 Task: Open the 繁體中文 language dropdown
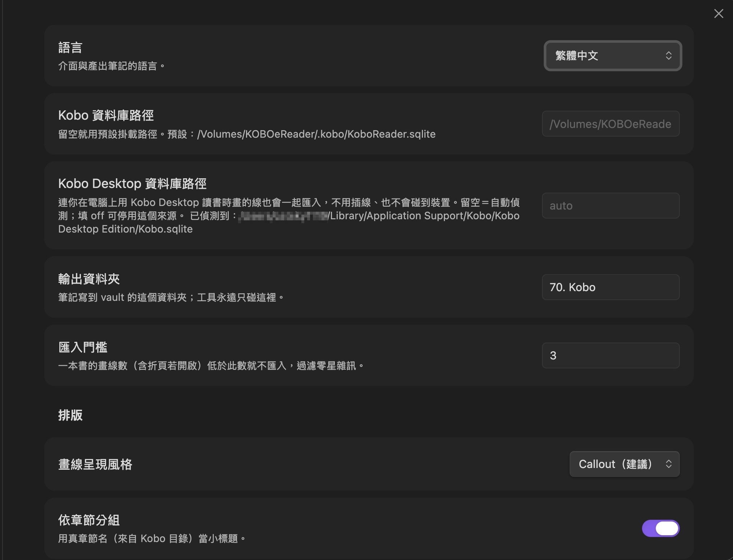[613, 56]
